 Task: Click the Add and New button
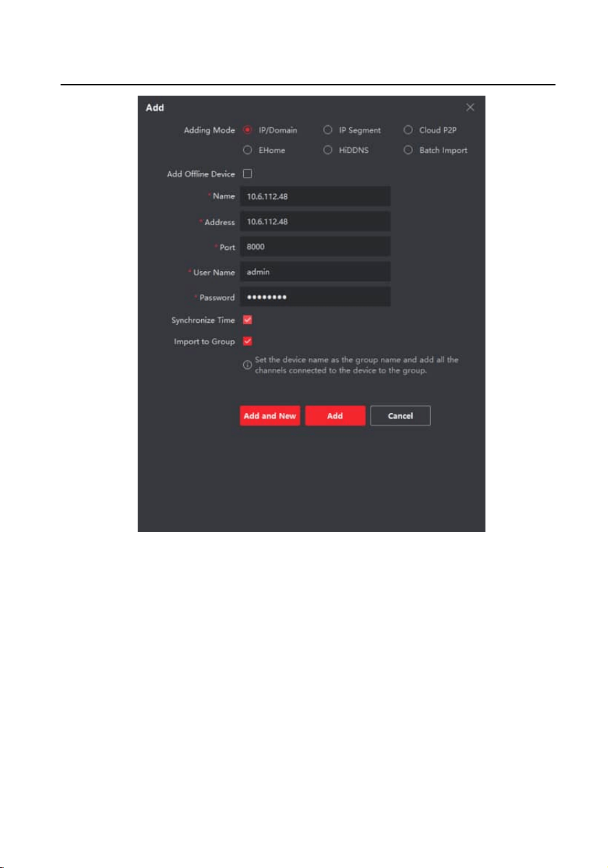270,416
